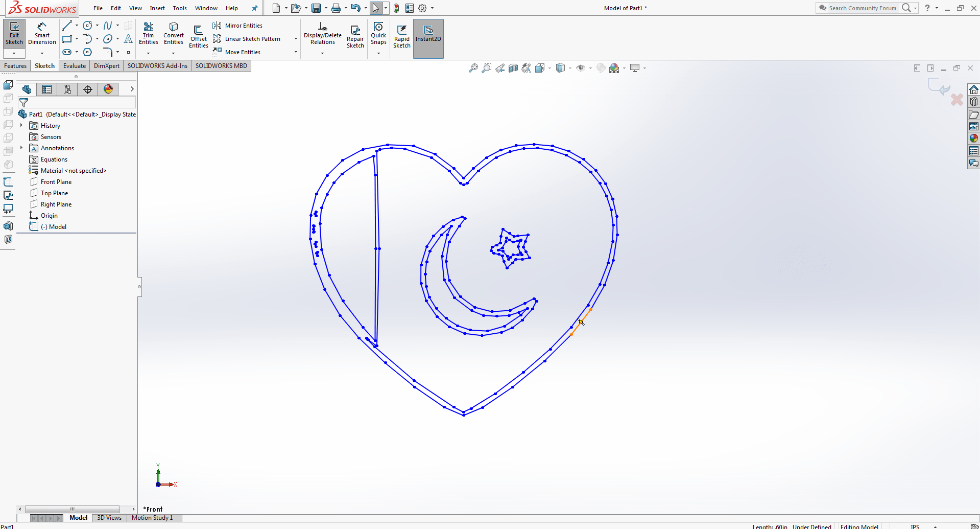
Task: Toggle Section View
Action: click(x=513, y=68)
